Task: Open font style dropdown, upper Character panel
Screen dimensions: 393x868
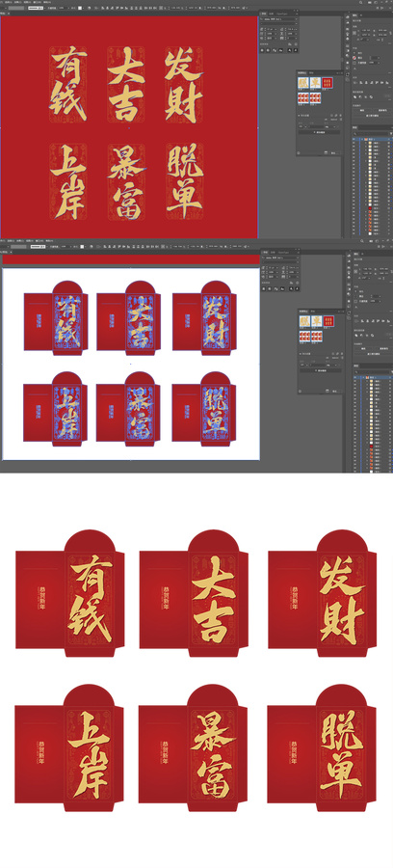Action: pos(297,24)
